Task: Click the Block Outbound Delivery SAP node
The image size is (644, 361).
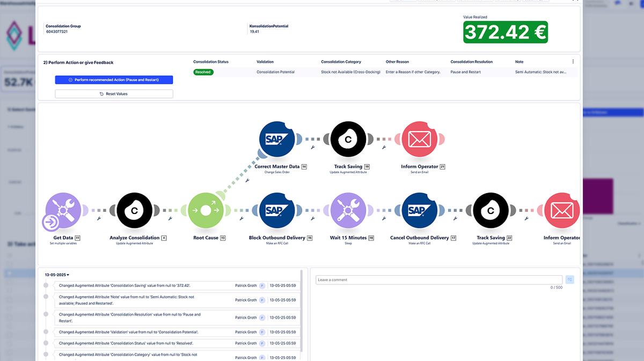Action: [x=276, y=211]
